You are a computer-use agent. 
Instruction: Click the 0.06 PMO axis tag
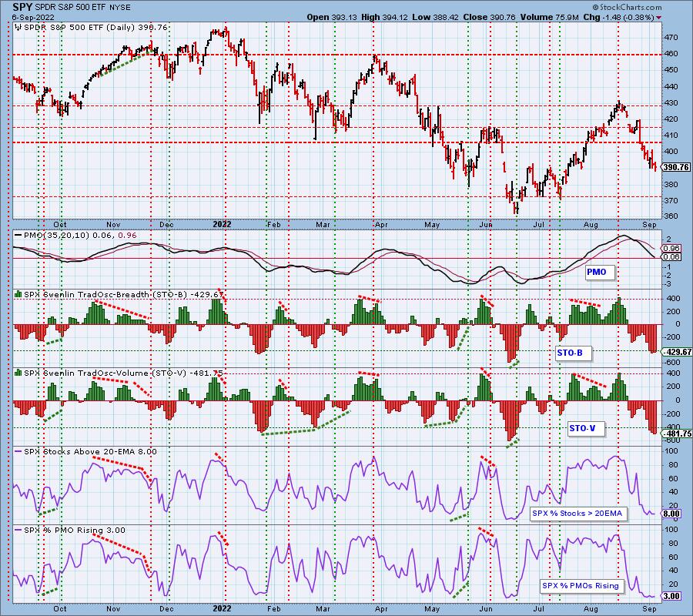[671, 256]
